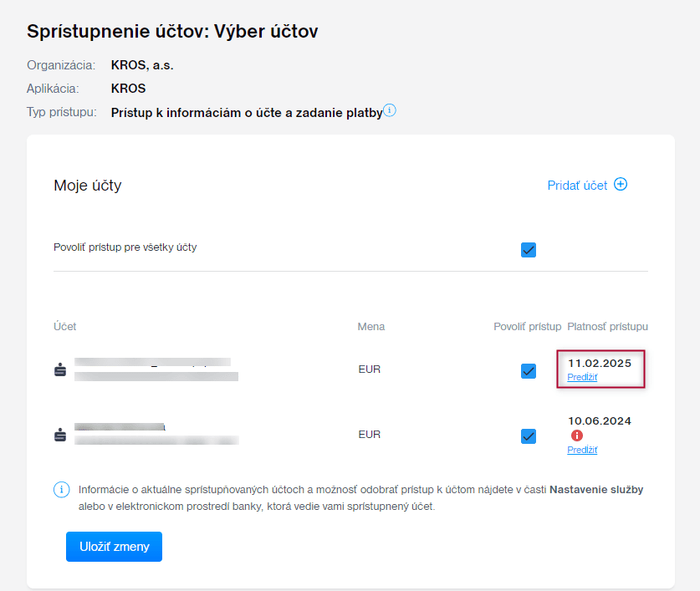The height and width of the screenshot is (591, 700).
Task: Click bank icon of first account row
Action: [x=60, y=369]
